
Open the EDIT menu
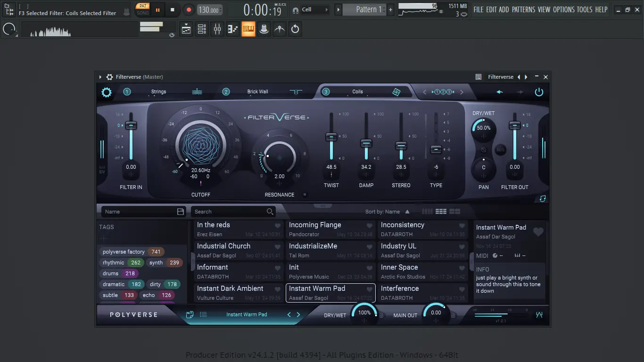tap(492, 9)
